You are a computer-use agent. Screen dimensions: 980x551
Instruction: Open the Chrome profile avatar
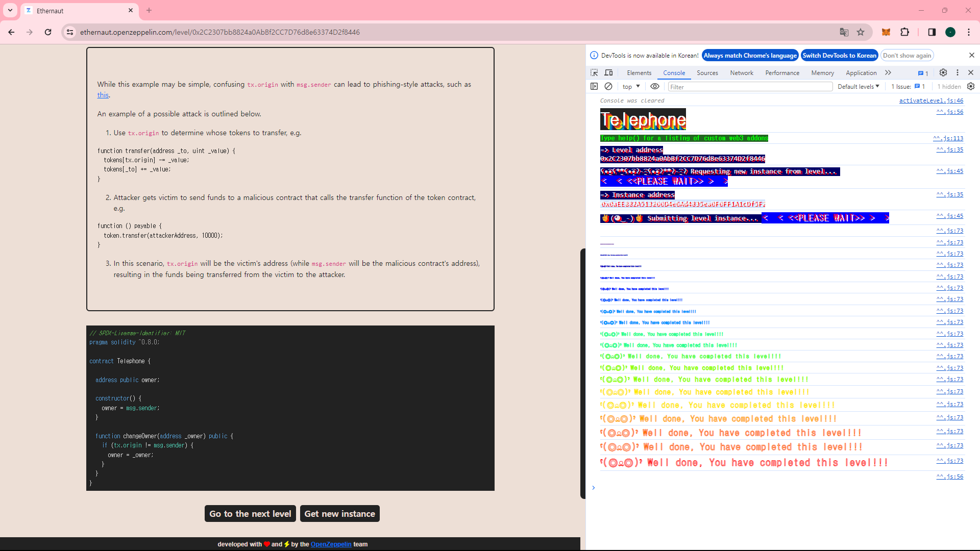[x=950, y=32]
